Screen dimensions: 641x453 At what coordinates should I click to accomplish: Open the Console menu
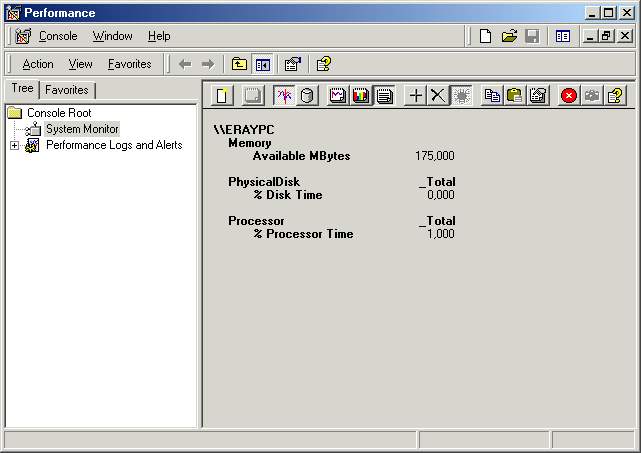[58, 36]
